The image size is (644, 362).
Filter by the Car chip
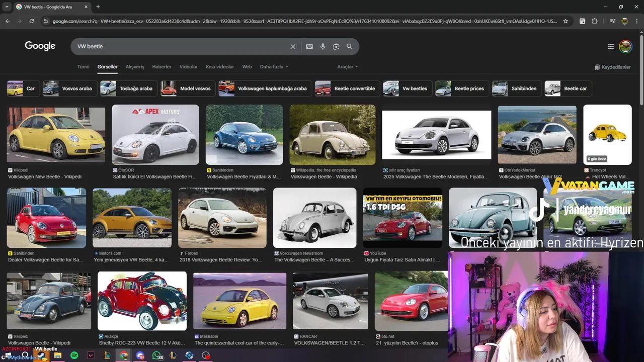(x=22, y=88)
